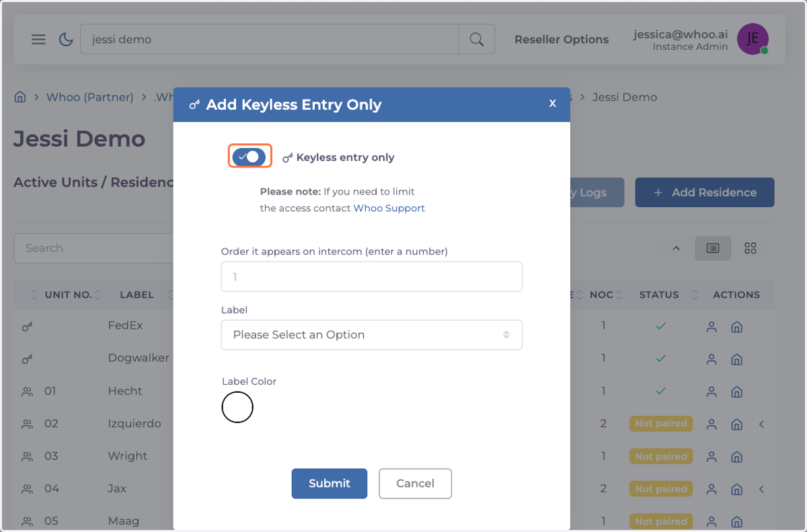Click person icon in Wright row
This screenshot has height=532, width=807.
(712, 457)
